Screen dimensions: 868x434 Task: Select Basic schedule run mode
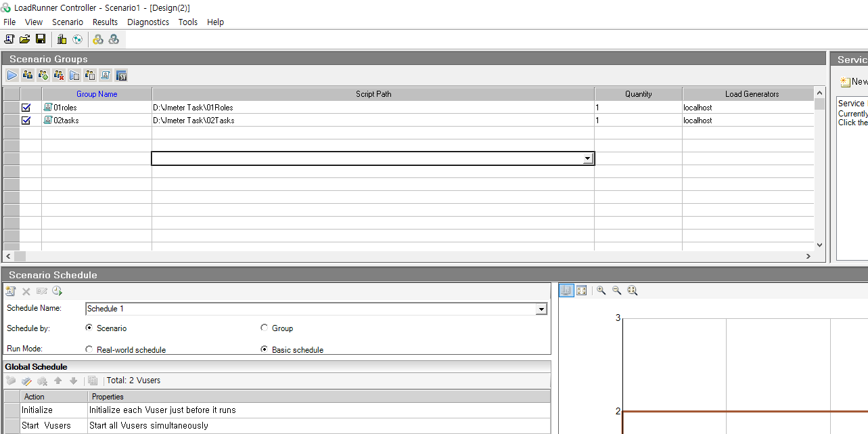pyautogui.click(x=264, y=349)
